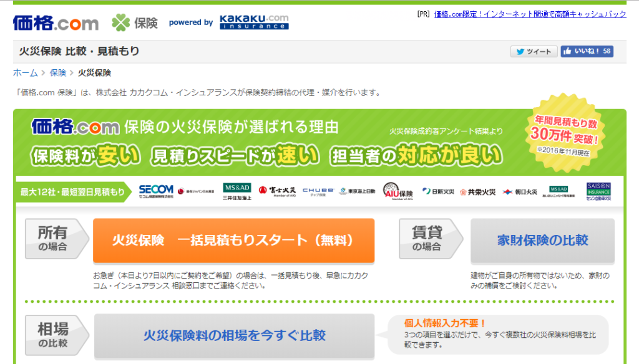Open the 保険 breadcrumb link
Image resolution: width=639 pixels, height=364 pixels.
pyautogui.click(x=58, y=73)
